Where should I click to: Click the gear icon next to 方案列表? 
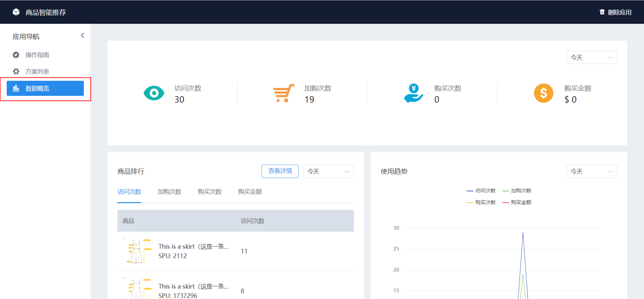(x=16, y=71)
